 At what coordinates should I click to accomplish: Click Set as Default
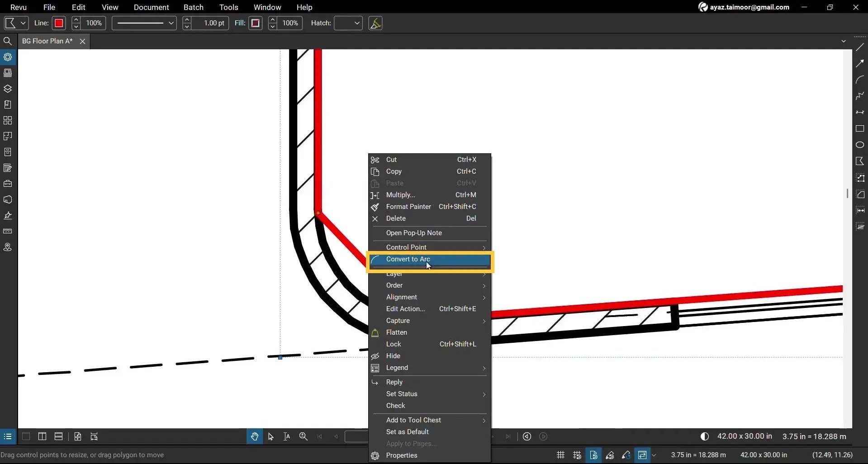coord(407,431)
